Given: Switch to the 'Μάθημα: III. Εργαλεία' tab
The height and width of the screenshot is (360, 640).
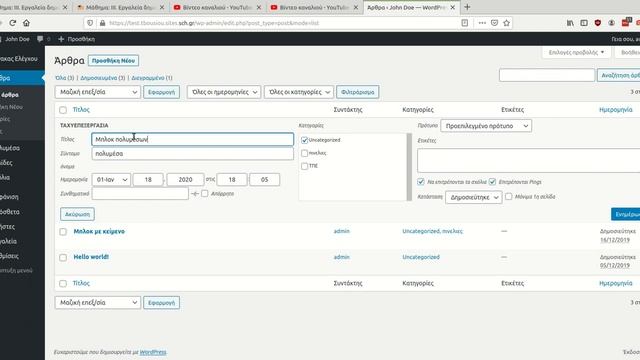Looking at the screenshot, I should click(x=120, y=7).
